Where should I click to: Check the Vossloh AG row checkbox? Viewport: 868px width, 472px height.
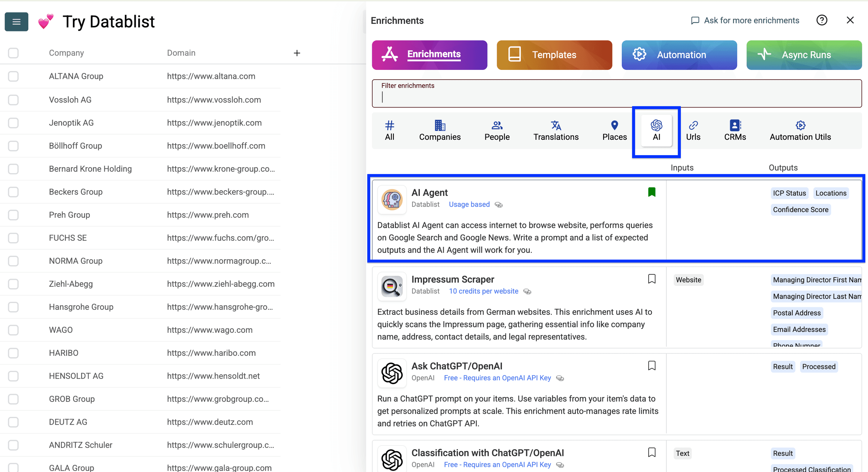13,100
